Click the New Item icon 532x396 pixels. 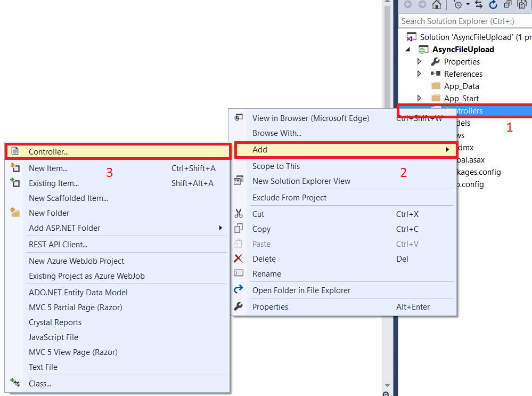pos(15,167)
